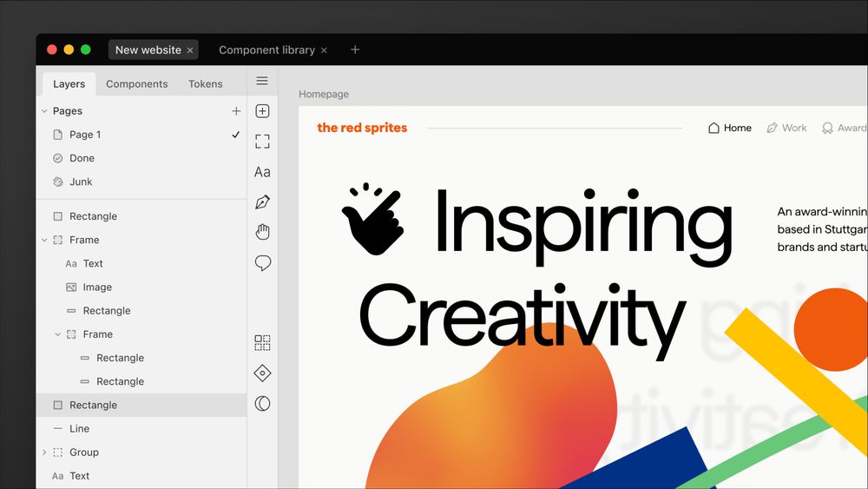The image size is (868, 489).
Task: Click the Home house icon in canvas
Action: click(x=713, y=128)
